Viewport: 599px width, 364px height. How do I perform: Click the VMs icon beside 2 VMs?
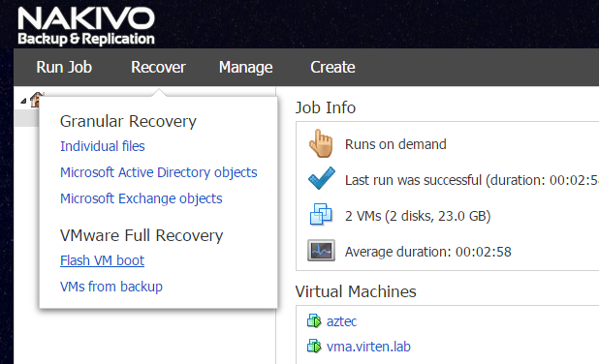(321, 214)
